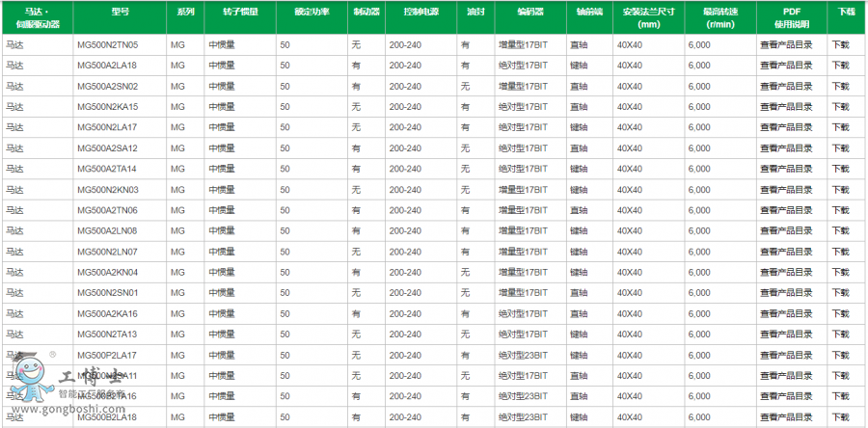The height and width of the screenshot is (428, 868).
Task: View product catalog for MG500N2KA15
Action: coord(786,107)
